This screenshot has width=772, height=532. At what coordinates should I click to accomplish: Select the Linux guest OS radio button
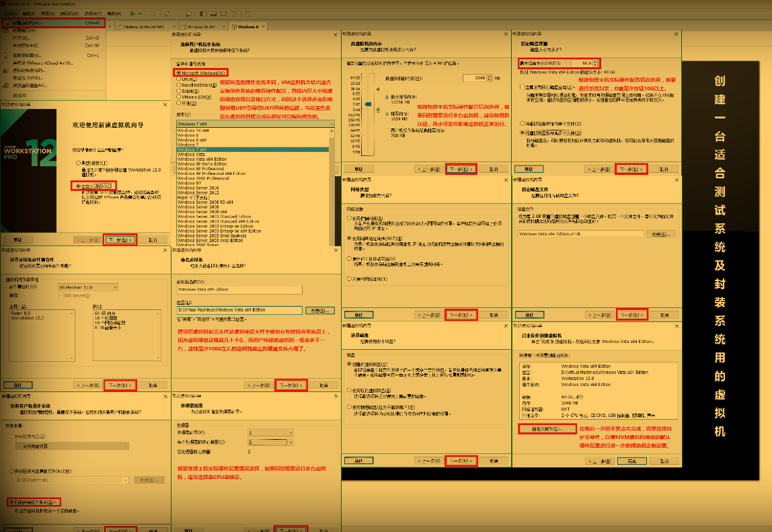pos(178,79)
